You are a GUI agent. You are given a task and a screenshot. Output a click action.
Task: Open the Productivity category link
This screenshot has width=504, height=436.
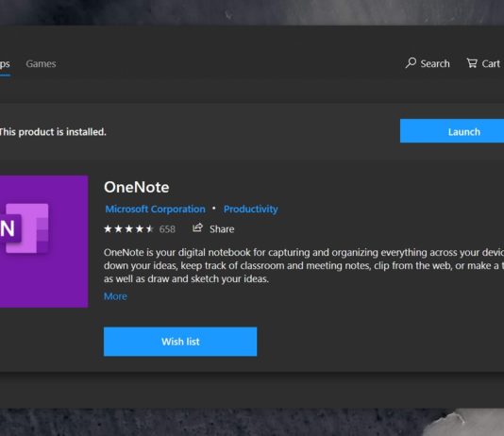click(x=251, y=210)
